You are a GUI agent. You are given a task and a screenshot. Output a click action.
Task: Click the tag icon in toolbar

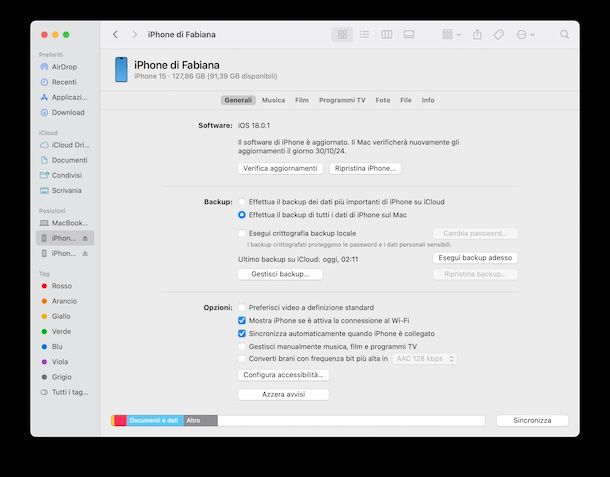[498, 35]
